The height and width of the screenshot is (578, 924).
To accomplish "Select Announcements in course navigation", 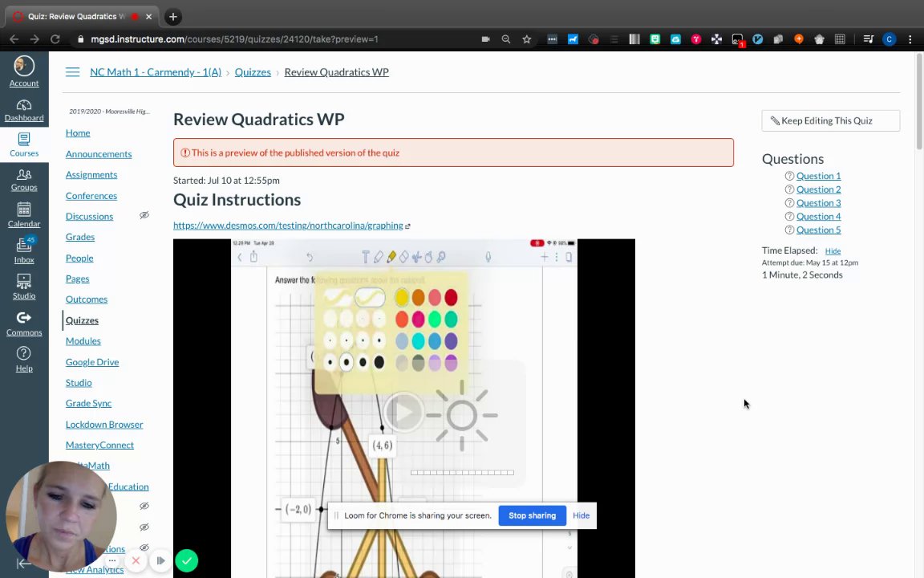I will click(x=99, y=154).
